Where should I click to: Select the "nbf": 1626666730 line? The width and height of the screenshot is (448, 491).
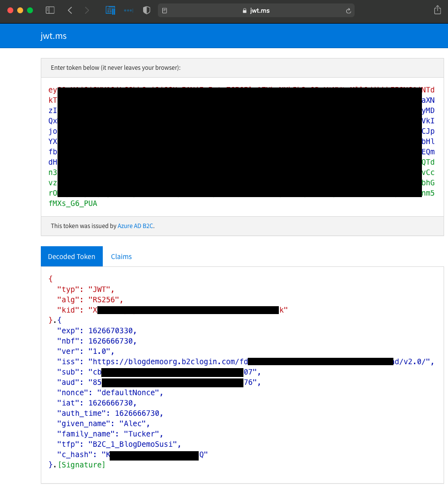[x=97, y=341]
